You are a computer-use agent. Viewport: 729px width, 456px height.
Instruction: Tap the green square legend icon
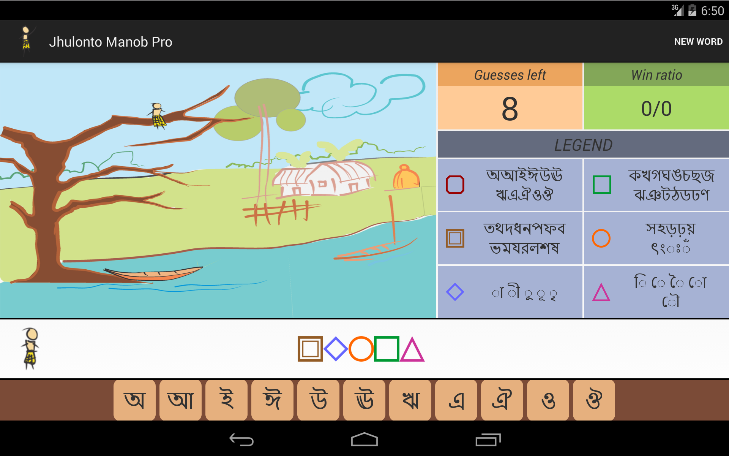point(602,185)
